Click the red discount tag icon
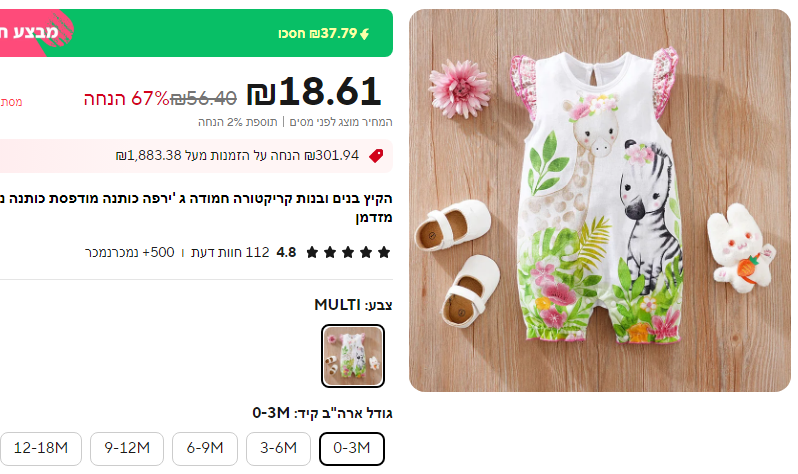Screen dimensions: 798x474 click(376, 156)
